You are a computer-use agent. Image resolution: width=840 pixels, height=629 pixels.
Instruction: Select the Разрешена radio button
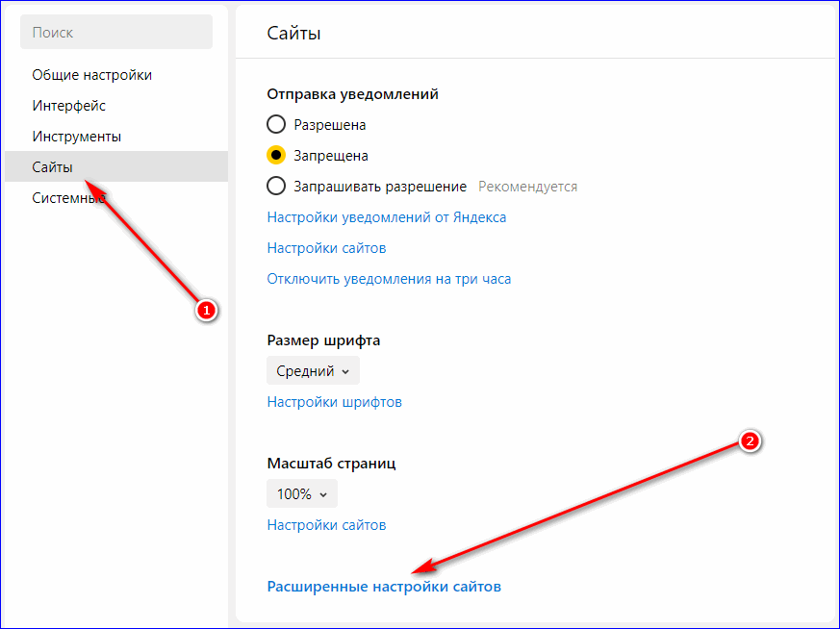click(x=276, y=125)
